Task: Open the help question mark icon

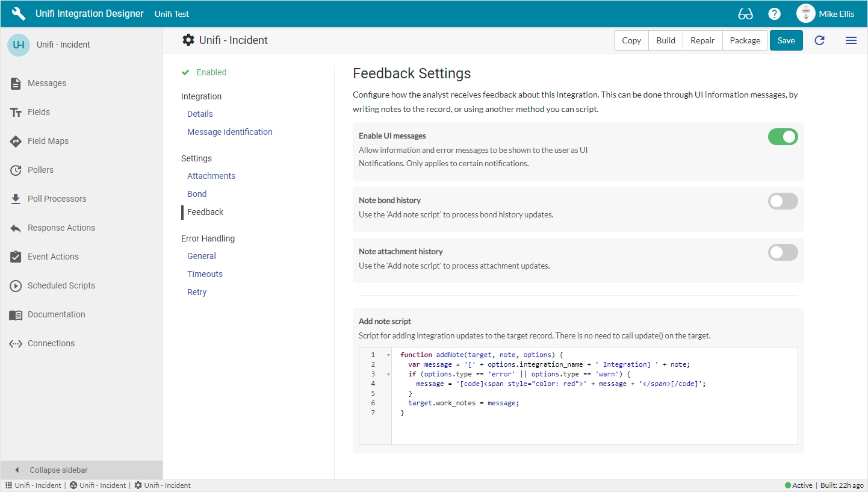Action: [x=775, y=14]
